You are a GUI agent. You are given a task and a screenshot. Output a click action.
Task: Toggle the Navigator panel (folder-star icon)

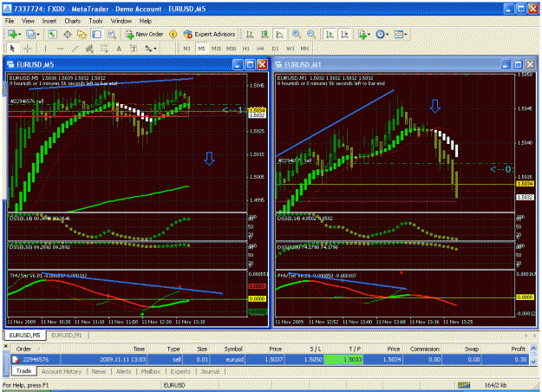pos(82,34)
